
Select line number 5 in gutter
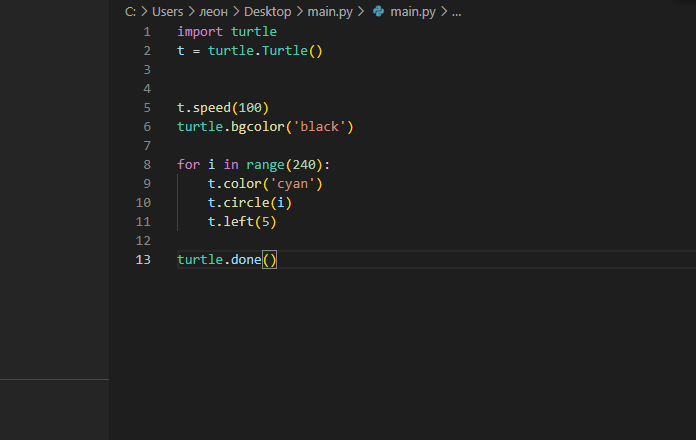(147, 108)
